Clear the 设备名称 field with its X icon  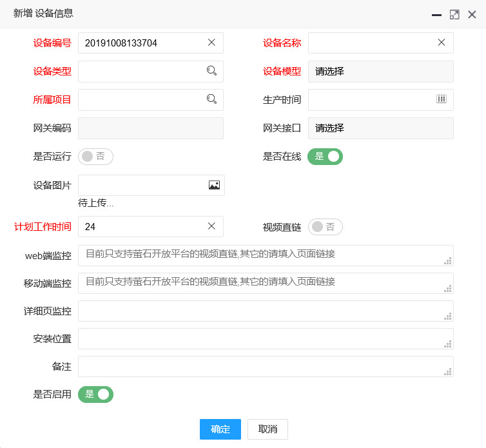point(442,43)
